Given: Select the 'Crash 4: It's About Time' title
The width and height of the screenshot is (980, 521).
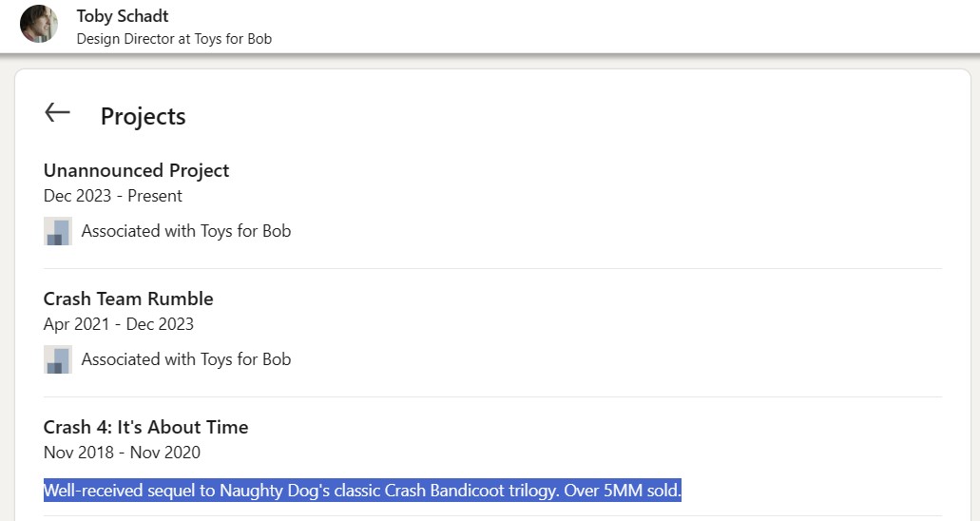Looking at the screenshot, I should click(145, 427).
